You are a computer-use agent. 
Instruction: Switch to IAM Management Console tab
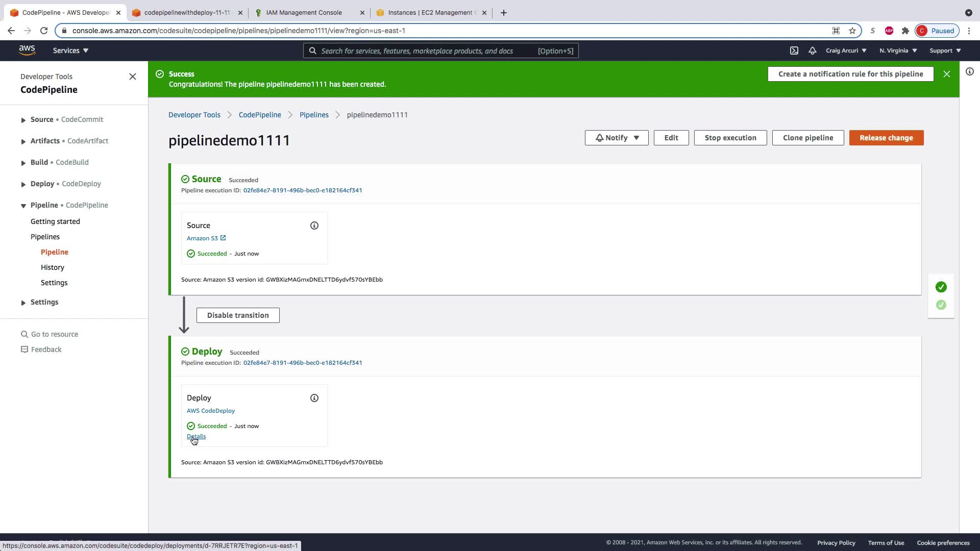(x=304, y=13)
